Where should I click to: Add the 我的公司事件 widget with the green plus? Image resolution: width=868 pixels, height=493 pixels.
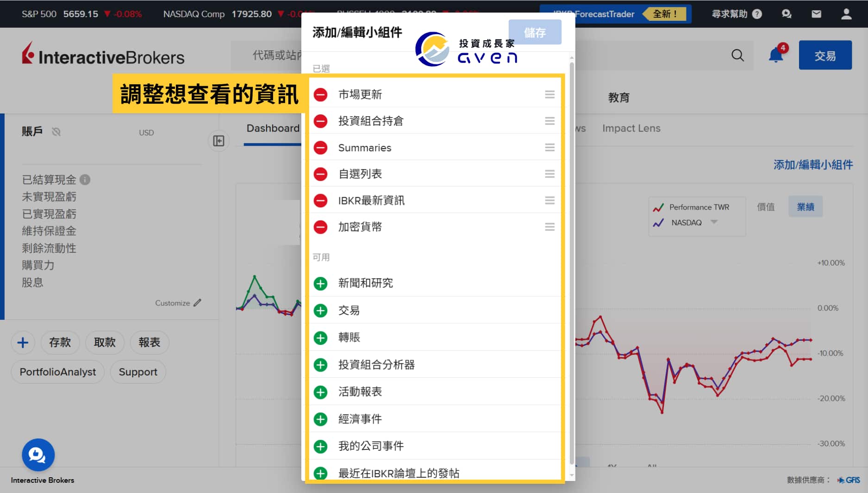[x=320, y=446]
